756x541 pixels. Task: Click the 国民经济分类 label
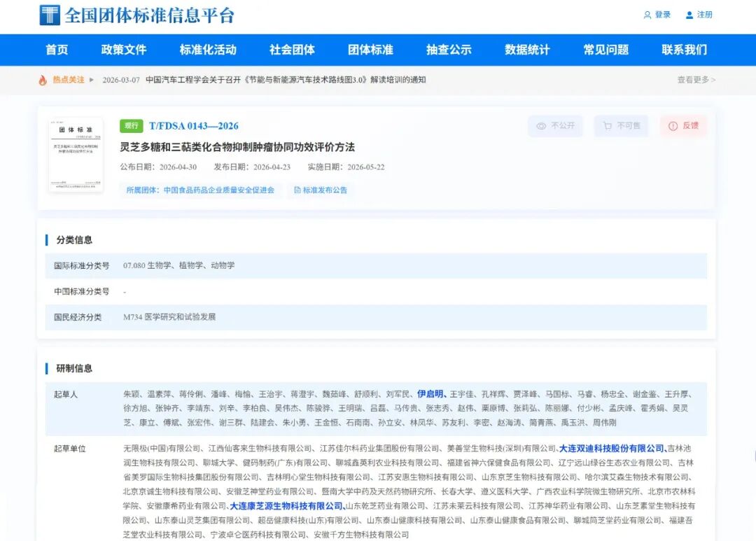click(x=78, y=317)
